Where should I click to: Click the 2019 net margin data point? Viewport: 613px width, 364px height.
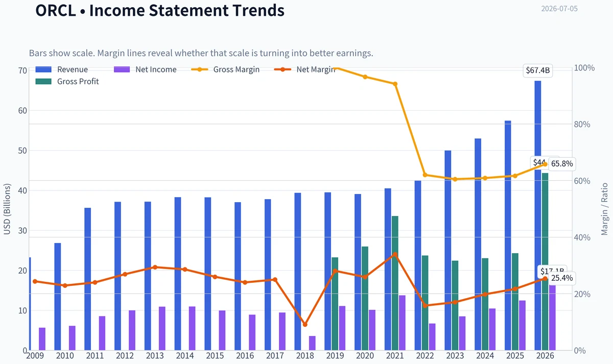(335, 271)
